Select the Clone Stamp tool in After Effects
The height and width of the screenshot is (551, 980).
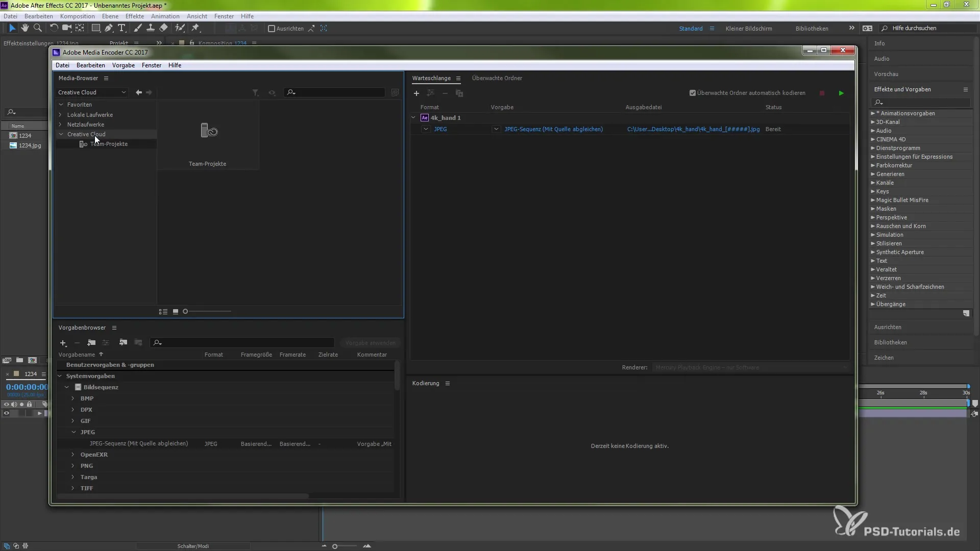pyautogui.click(x=151, y=28)
